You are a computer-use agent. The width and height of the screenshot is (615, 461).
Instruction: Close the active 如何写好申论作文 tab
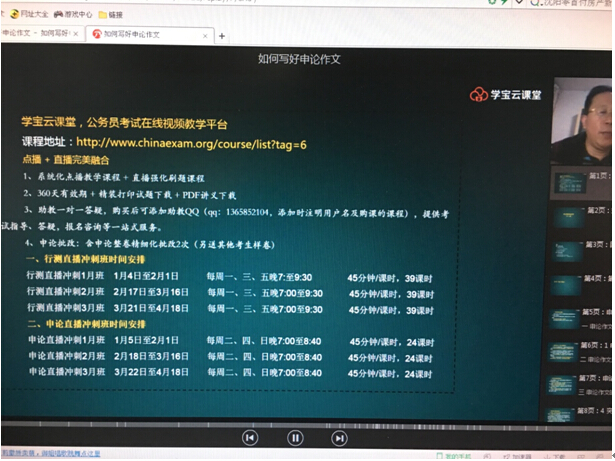tap(205, 36)
